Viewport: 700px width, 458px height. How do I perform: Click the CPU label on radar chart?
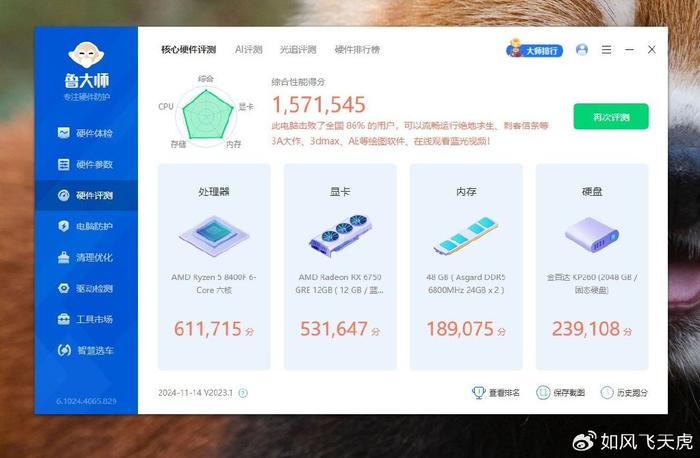[x=166, y=106]
